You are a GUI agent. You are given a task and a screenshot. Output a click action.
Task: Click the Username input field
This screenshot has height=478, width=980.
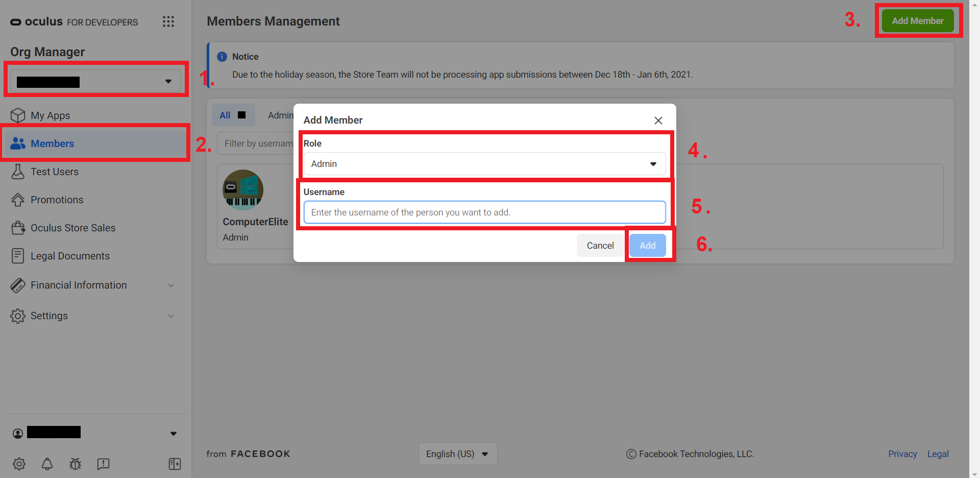484,212
